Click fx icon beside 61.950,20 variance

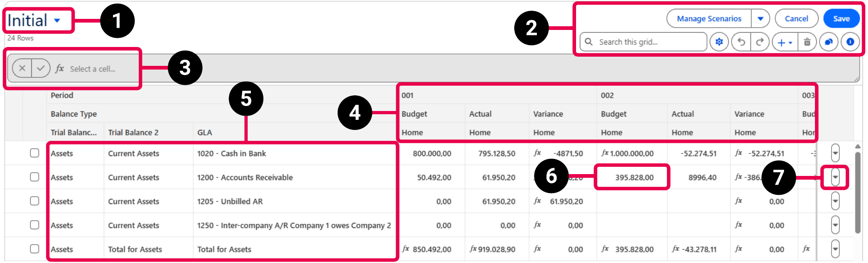tap(537, 201)
